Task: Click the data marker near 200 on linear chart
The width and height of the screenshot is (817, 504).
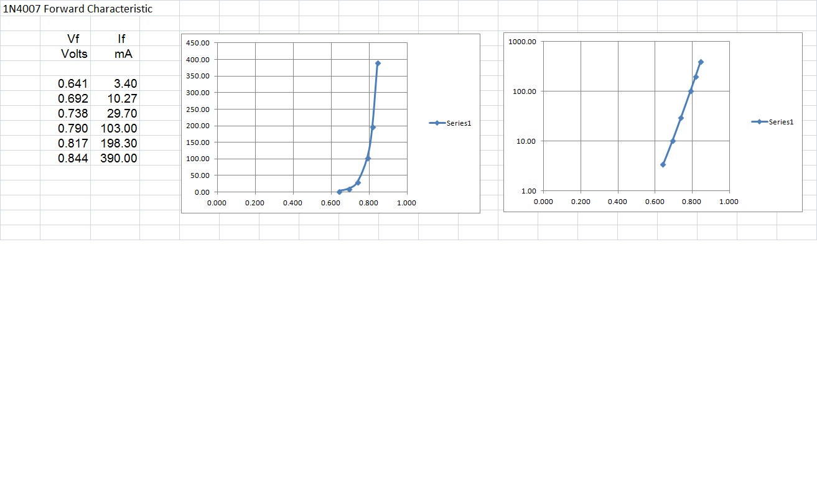Action: point(373,127)
